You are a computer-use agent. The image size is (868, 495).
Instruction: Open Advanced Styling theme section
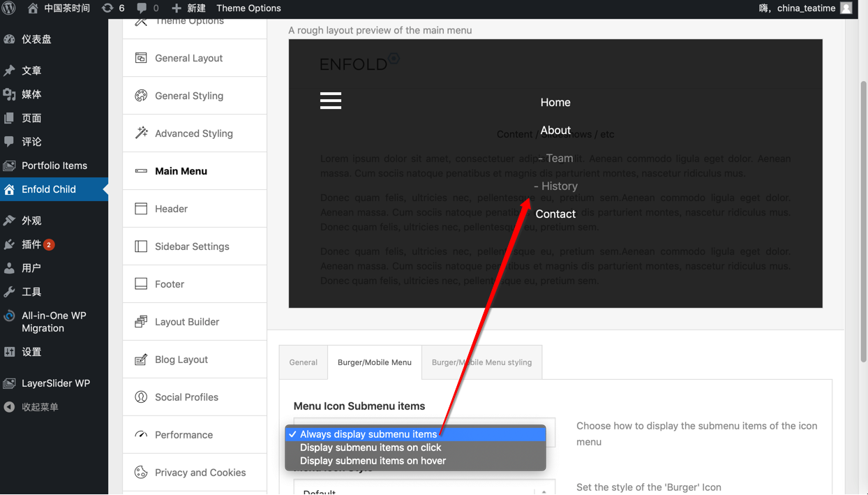click(195, 133)
